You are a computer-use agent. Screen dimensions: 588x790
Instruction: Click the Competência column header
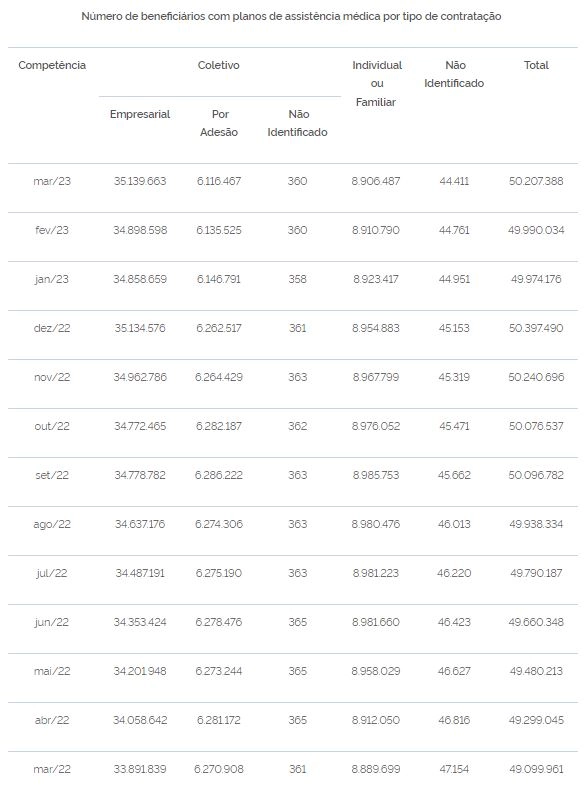point(52,65)
